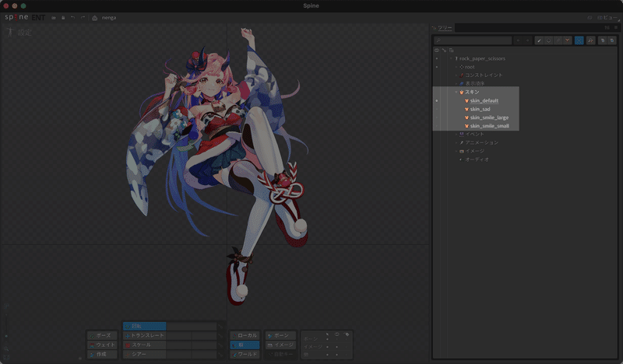This screenshot has height=364, width=623.
Task: Select the 作成 (Create) tool
Action: click(102, 354)
